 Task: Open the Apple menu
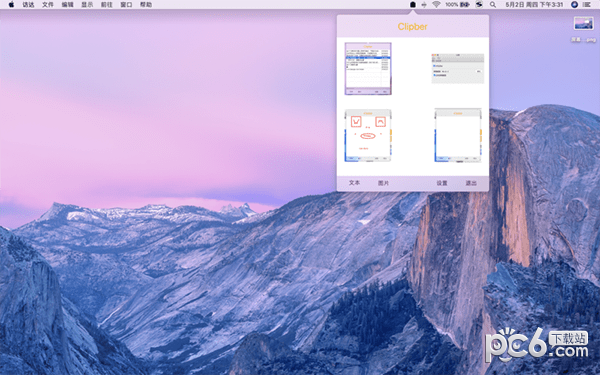tap(11, 5)
